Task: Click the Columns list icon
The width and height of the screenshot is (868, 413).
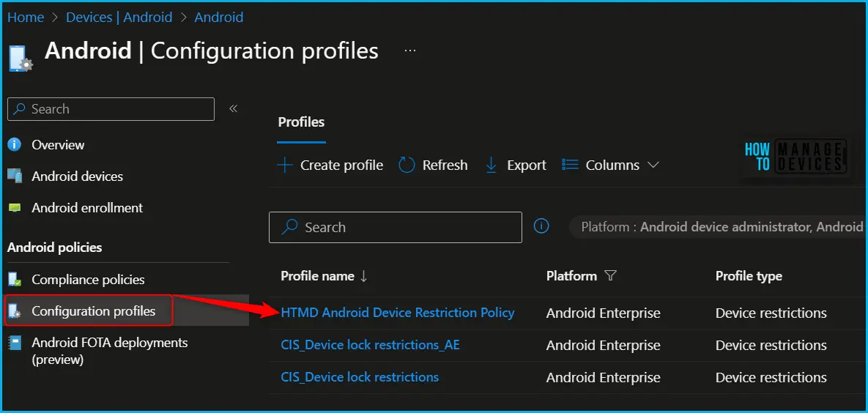Action: [570, 165]
